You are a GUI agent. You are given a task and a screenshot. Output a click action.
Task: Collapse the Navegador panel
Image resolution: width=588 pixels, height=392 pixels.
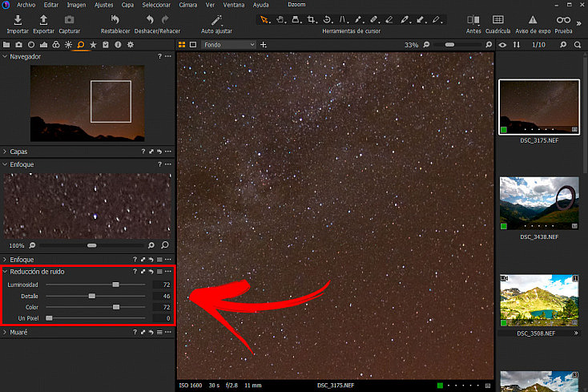tap(5, 56)
